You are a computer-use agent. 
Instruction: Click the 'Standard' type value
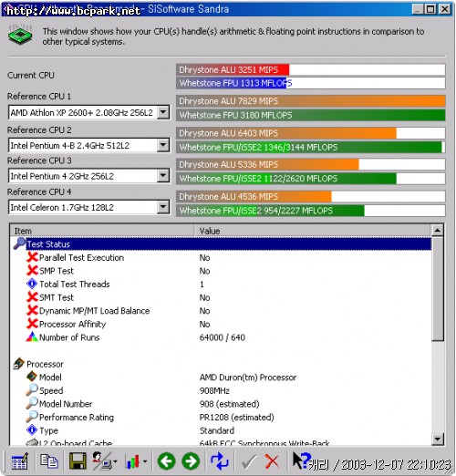pos(217,430)
